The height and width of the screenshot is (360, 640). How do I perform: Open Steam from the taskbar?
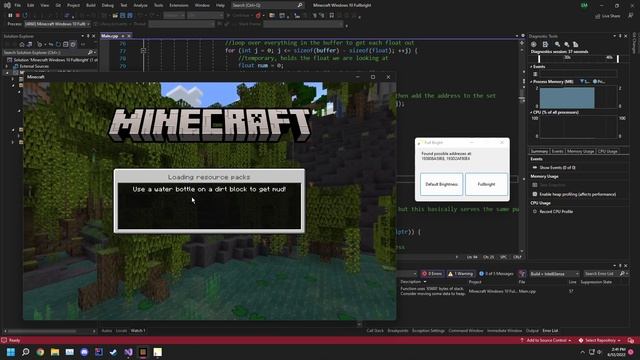(113, 352)
